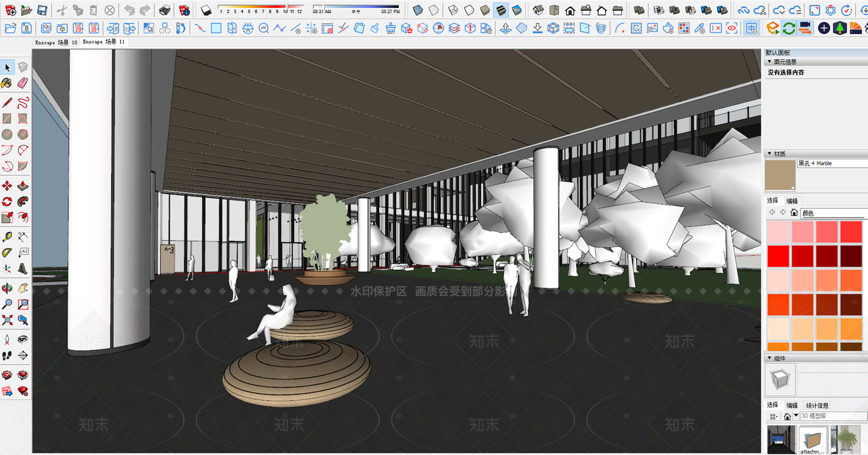Click the Save floppy disk icon
This screenshot has width=868, height=455.
point(42,10)
